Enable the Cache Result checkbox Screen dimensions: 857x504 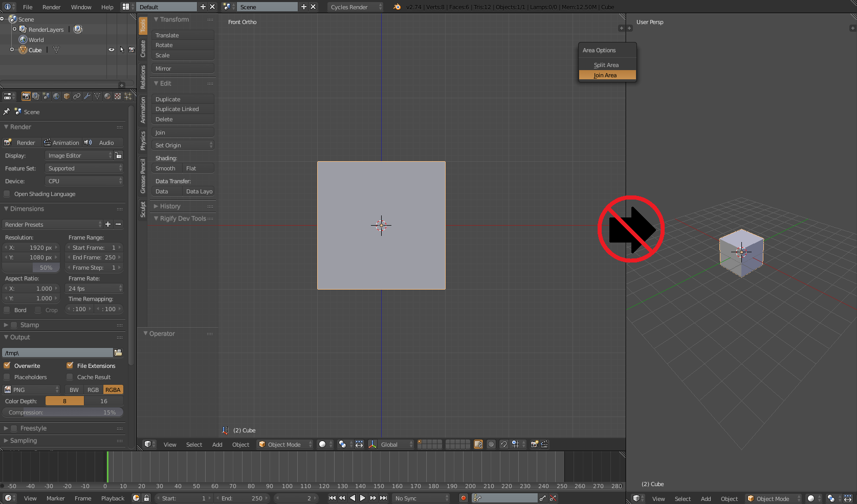tap(70, 377)
